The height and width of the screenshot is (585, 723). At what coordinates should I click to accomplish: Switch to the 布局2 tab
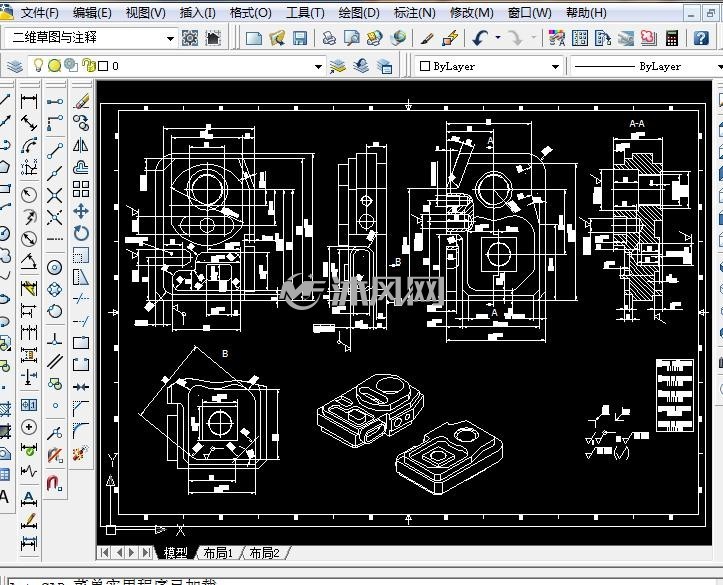pyautogui.click(x=265, y=553)
